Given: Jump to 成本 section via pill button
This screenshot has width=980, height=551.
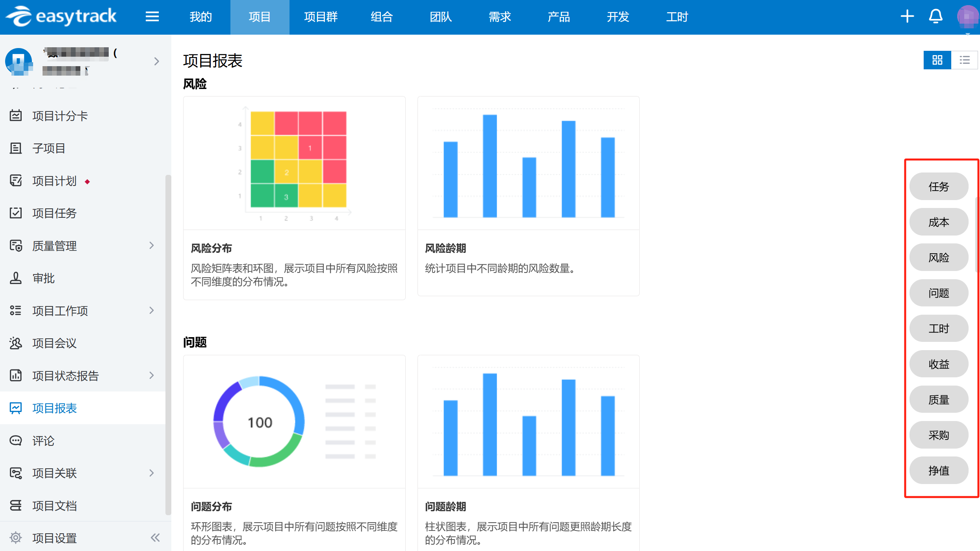Looking at the screenshot, I should (939, 222).
